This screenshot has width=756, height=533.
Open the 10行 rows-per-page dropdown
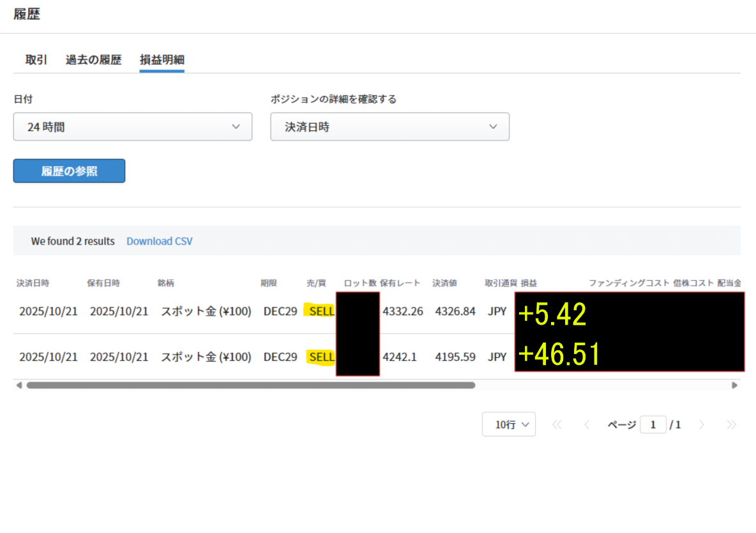pyautogui.click(x=508, y=424)
